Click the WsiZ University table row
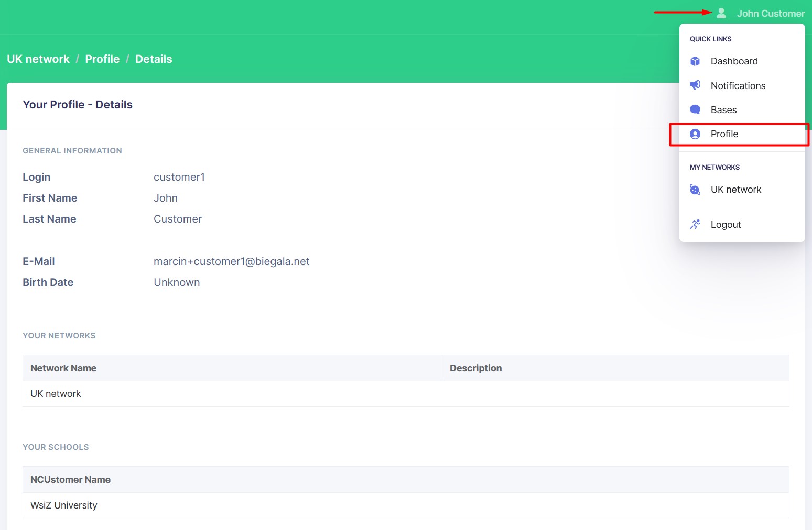Screen dimensions: 812x530 (x=64, y=505)
